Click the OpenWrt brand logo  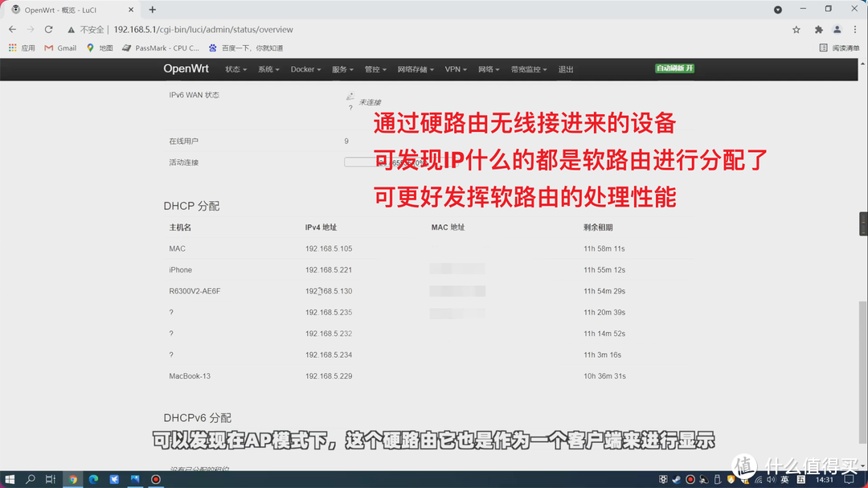(x=186, y=68)
